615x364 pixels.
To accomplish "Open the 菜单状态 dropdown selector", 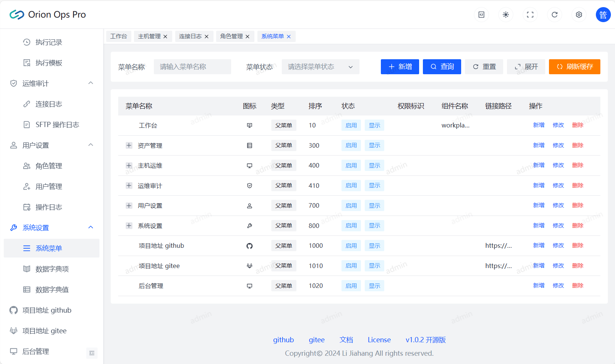I will click(x=320, y=67).
